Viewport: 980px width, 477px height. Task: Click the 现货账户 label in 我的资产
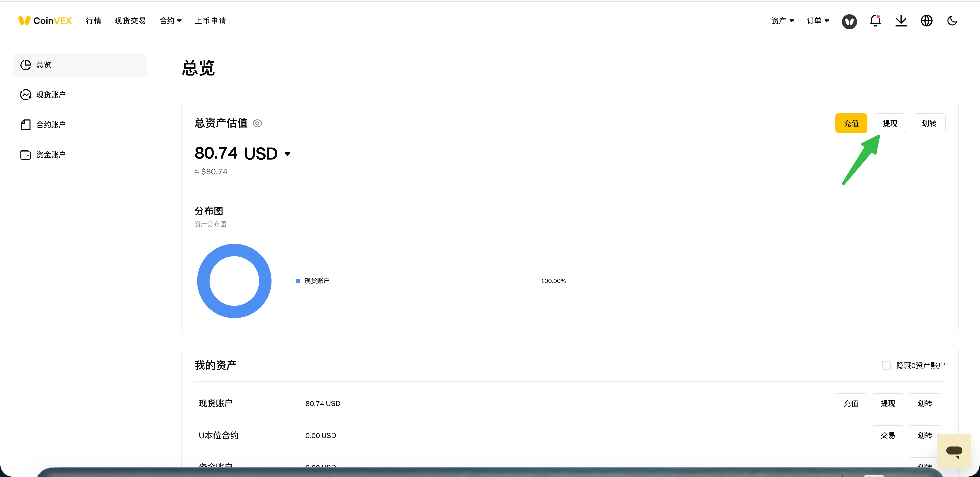pos(215,403)
